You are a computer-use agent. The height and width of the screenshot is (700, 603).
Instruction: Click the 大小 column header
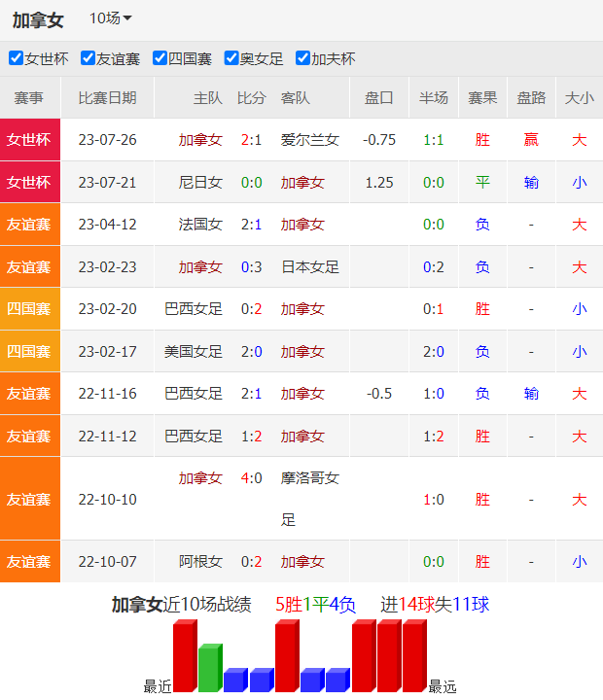[579, 98]
